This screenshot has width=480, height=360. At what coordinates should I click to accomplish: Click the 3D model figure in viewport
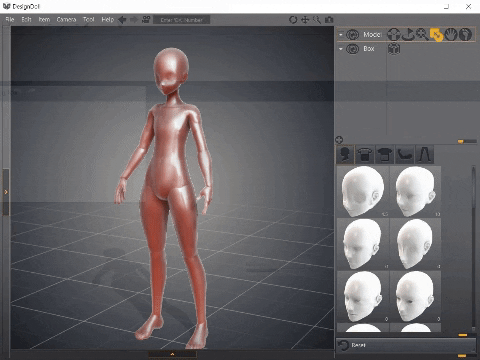[168, 197]
